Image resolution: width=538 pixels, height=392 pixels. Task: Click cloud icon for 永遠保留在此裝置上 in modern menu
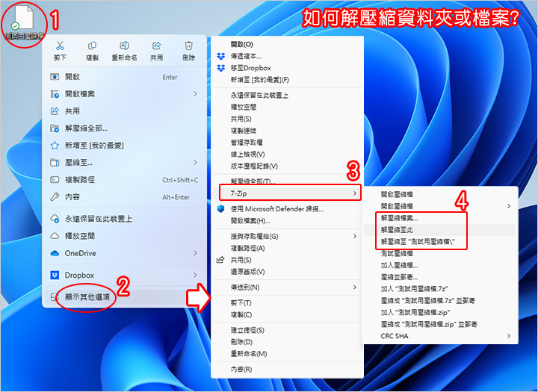click(55, 219)
